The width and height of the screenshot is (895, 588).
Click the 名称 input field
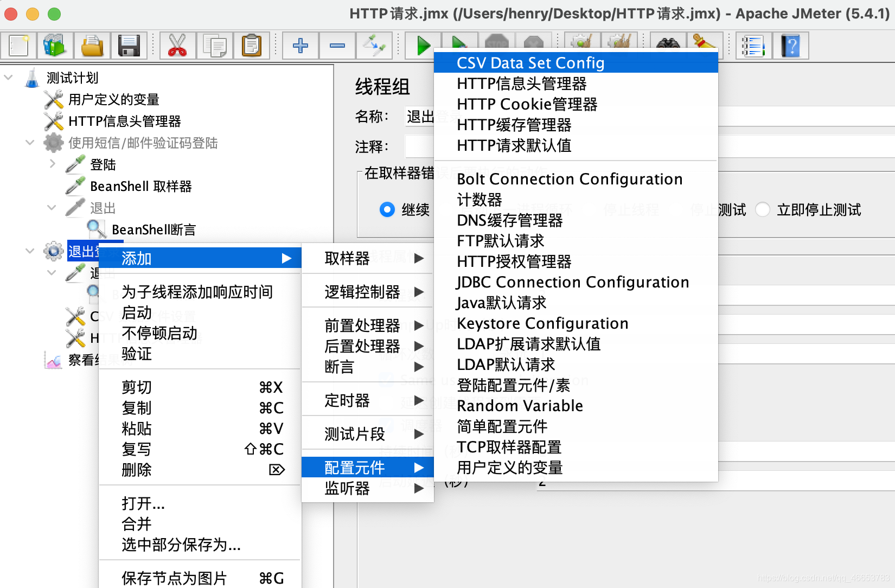point(650,117)
